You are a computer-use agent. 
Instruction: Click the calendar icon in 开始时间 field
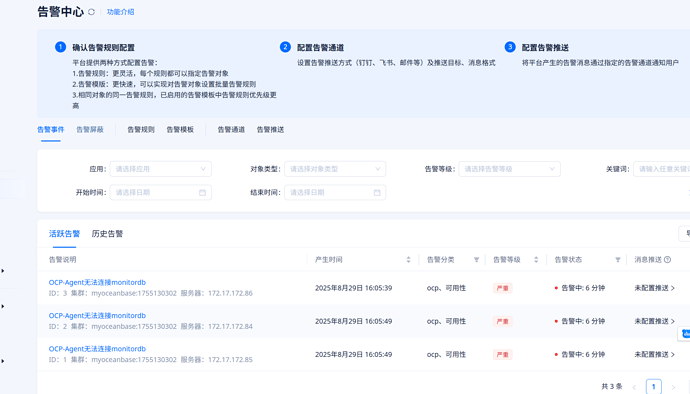point(202,192)
